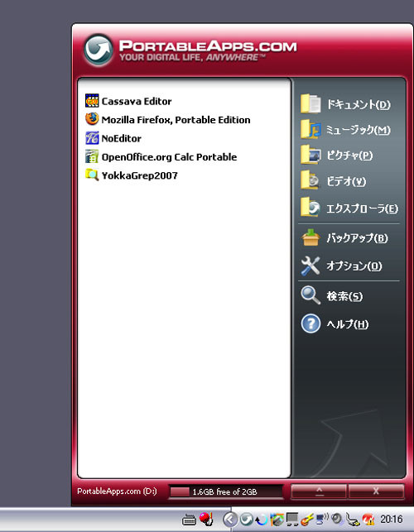Click 検索(S) search entry
414x532 pixels.
tap(331, 296)
